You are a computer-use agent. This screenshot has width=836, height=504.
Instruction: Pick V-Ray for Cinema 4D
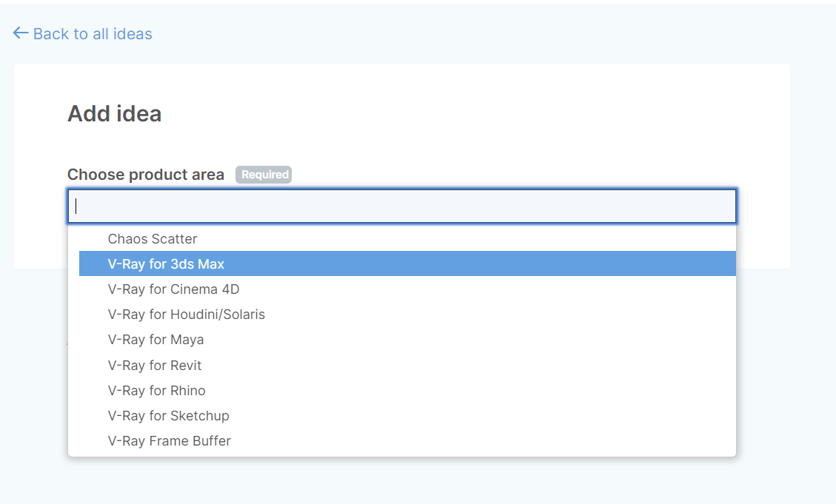407,289
